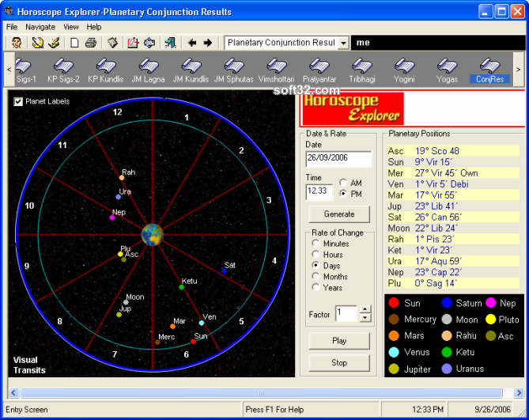
Task: Open the KP Sigs-2 page
Action: click(x=63, y=70)
